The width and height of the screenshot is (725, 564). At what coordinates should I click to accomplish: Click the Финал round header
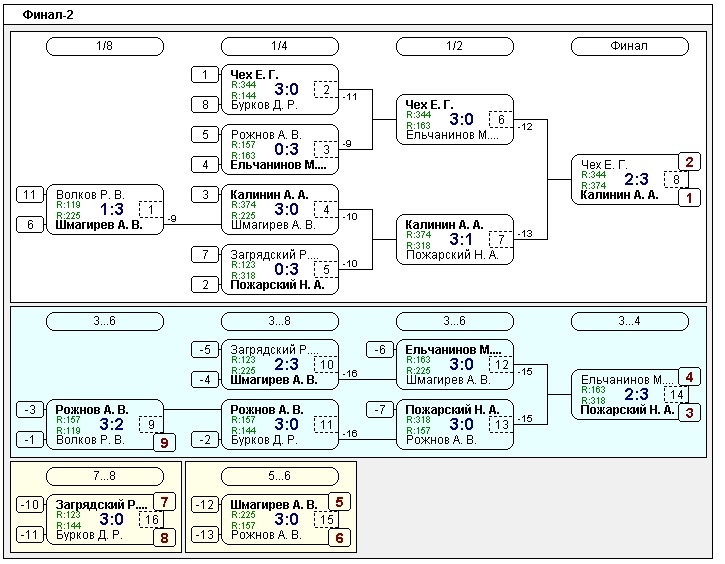[x=629, y=46]
